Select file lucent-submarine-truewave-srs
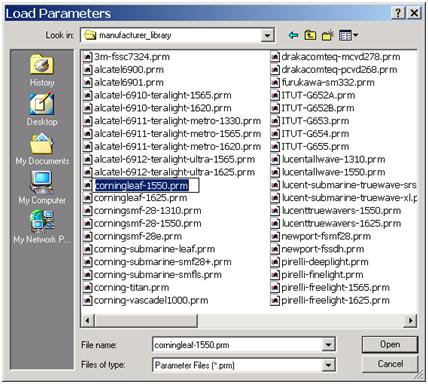 349,185
